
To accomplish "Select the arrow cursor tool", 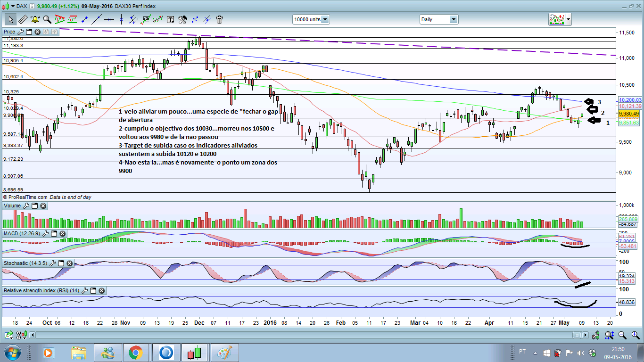I will click(x=10, y=19).
